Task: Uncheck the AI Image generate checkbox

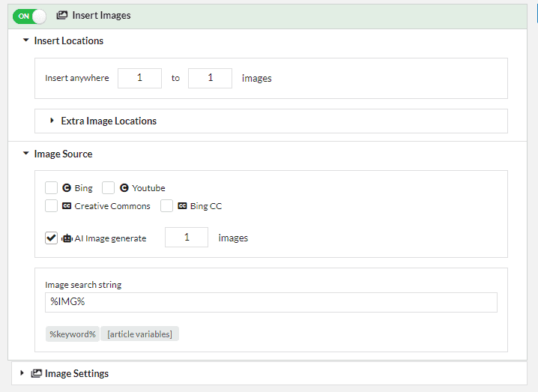Action: [x=51, y=238]
